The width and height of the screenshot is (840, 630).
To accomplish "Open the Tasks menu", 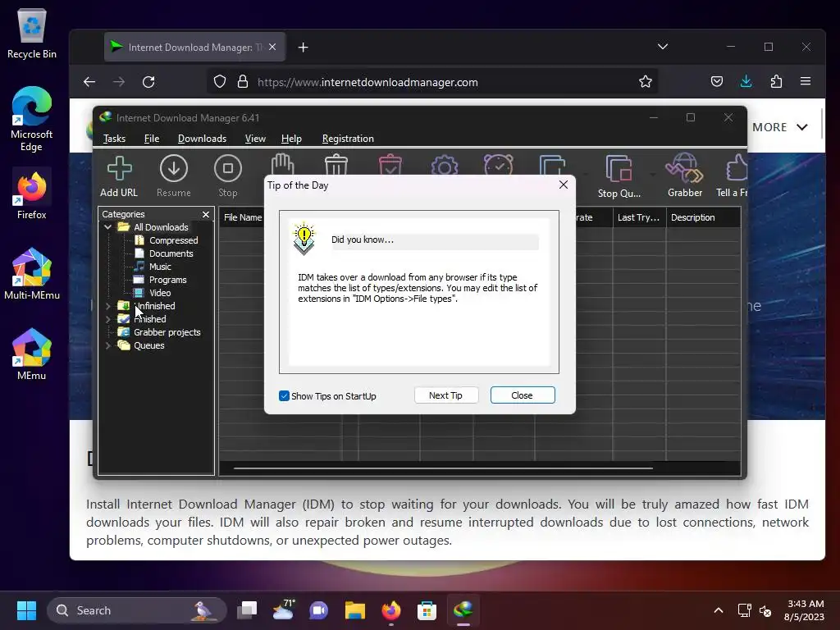I will pyautogui.click(x=114, y=138).
